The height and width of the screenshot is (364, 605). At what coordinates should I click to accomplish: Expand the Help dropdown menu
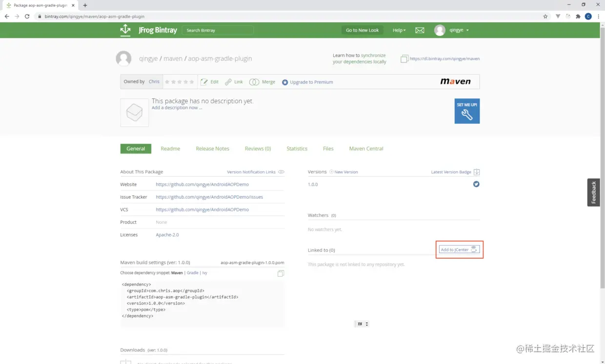click(399, 30)
